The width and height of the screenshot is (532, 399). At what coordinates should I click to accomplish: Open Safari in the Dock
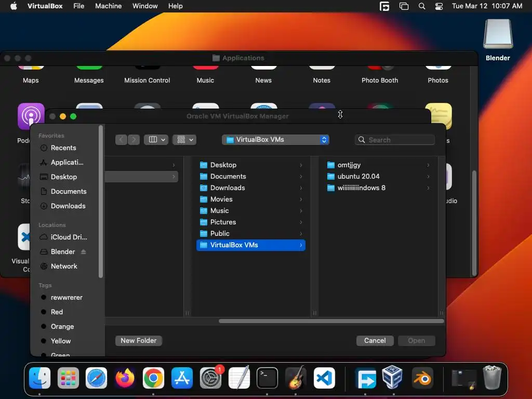(x=96, y=378)
